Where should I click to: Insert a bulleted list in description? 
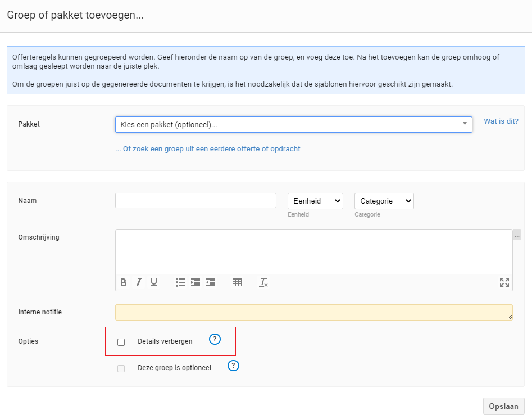click(x=180, y=282)
